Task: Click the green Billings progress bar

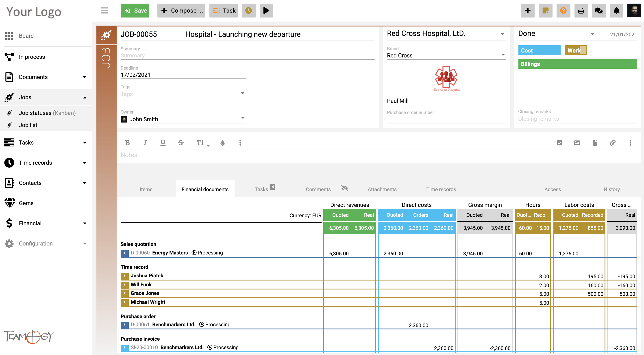Action: 577,64
